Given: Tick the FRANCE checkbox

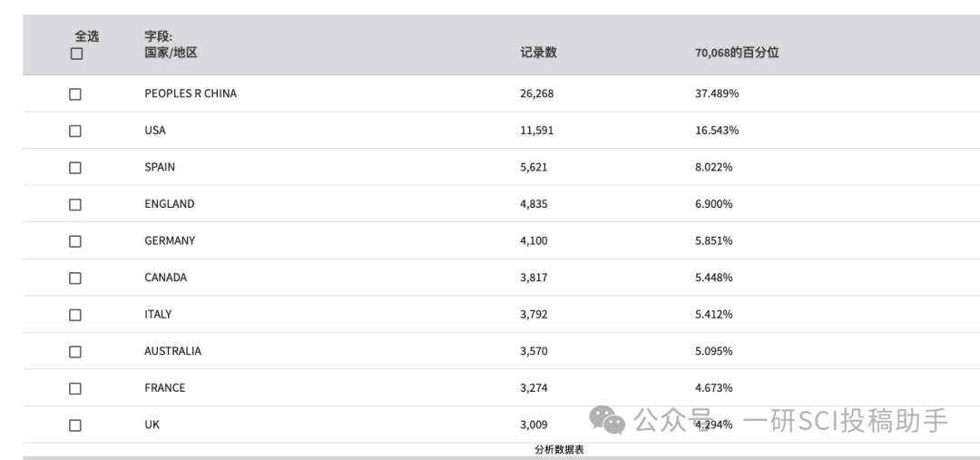Looking at the screenshot, I should [x=75, y=388].
